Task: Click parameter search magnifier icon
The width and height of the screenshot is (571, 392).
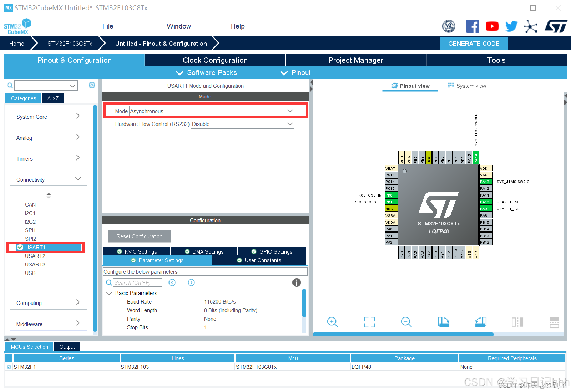Action: pyautogui.click(x=109, y=282)
